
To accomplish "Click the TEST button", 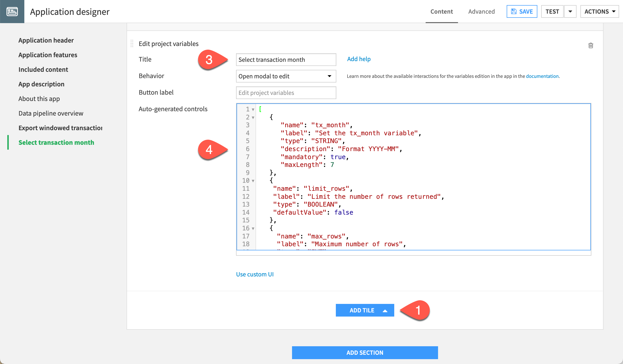I will [x=552, y=12].
